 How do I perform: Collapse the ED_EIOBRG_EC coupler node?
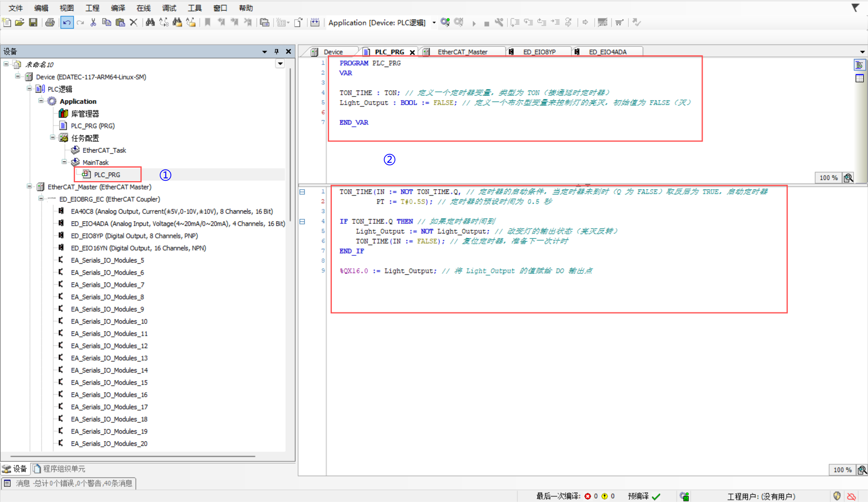(41, 199)
